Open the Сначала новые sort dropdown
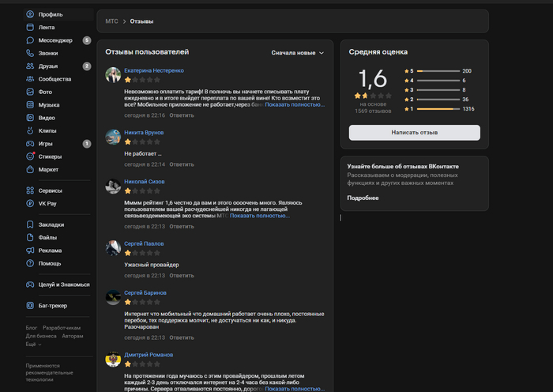553x392 pixels. pyautogui.click(x=297, y=53)
